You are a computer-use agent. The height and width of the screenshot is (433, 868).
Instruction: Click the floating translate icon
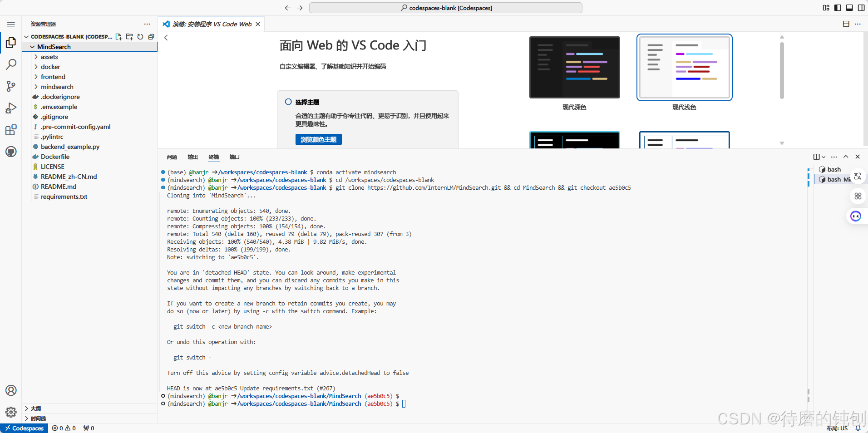(858, 176)
